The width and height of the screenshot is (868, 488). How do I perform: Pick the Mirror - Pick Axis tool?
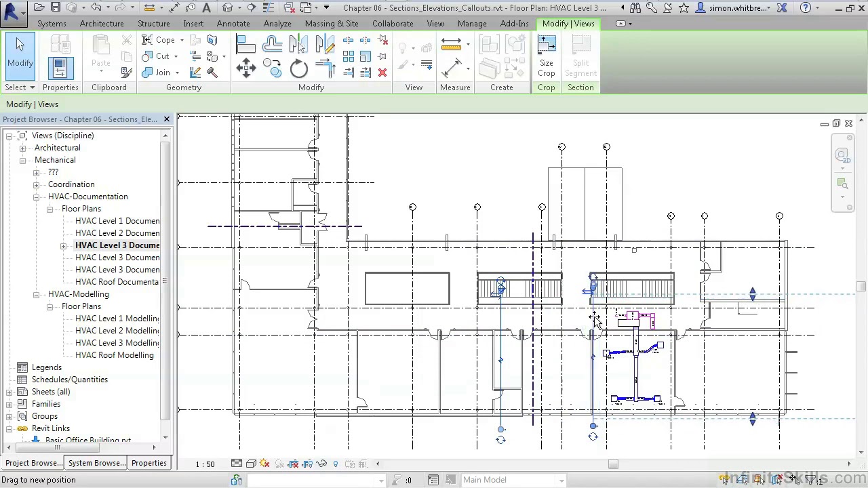point(298,45)
